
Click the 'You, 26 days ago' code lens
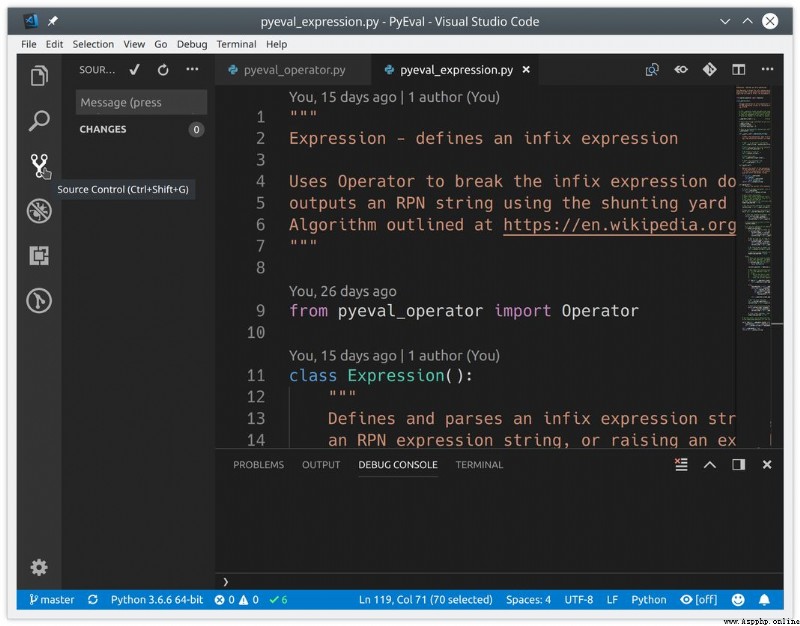tap(343, 291)
